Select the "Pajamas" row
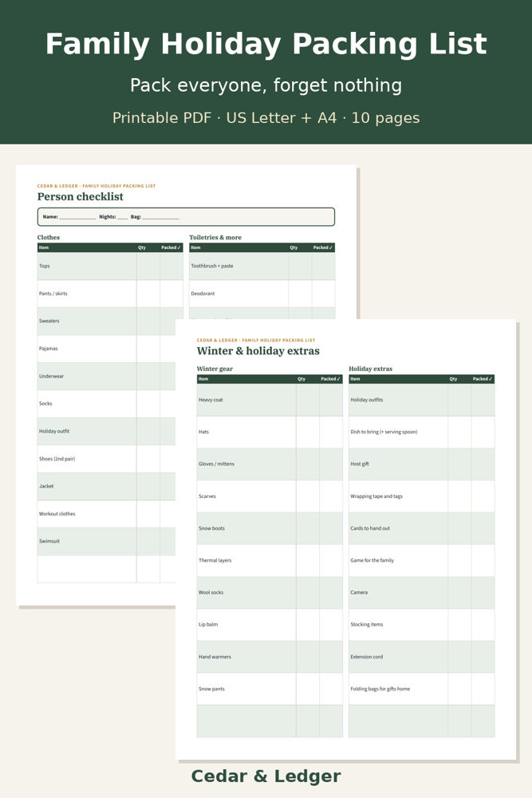The image size is (532, 798). [106, 349]
